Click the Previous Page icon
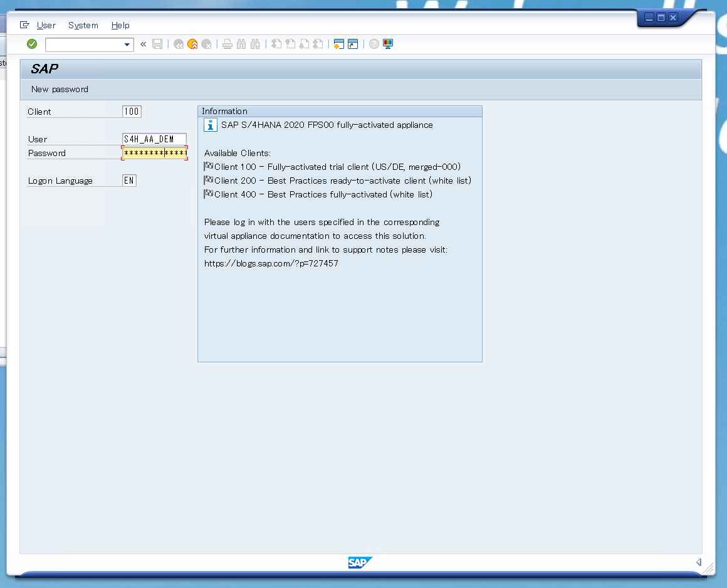 pos(291,44)
